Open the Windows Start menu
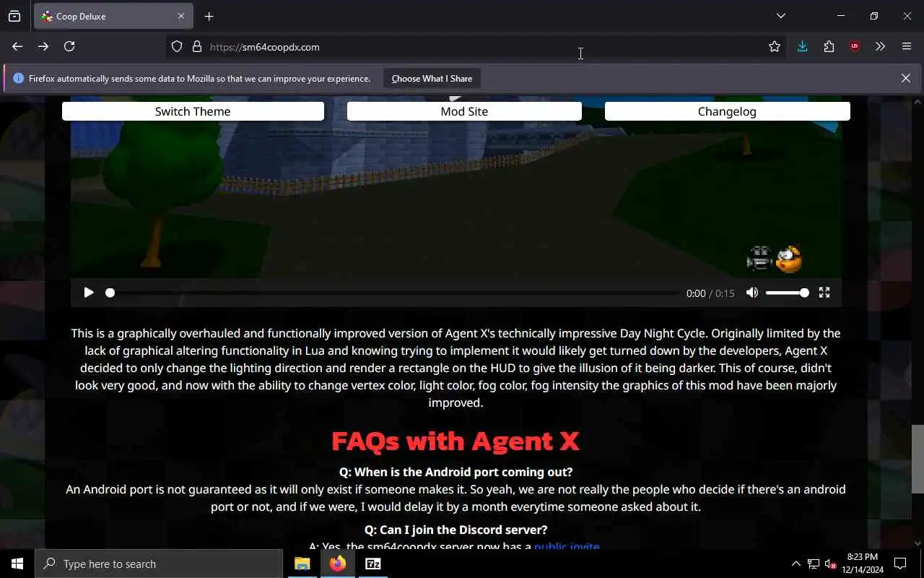Screen dimensions: 924x578 [x=17, y=564]
